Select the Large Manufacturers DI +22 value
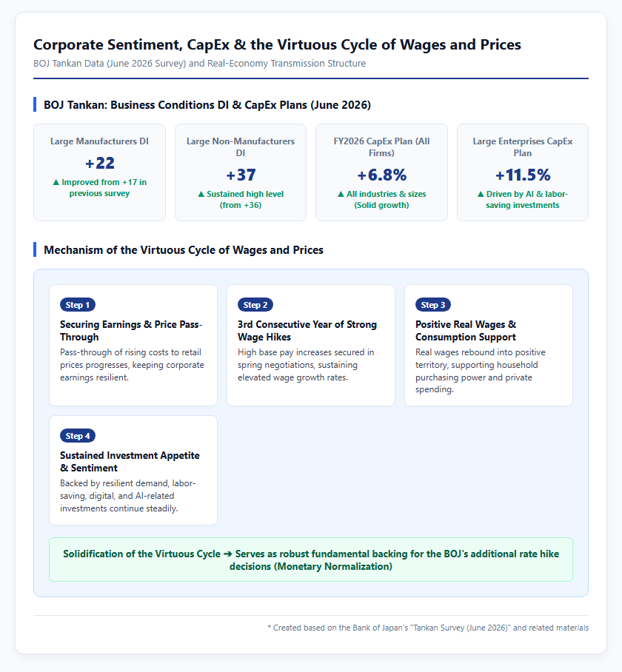 99,164
